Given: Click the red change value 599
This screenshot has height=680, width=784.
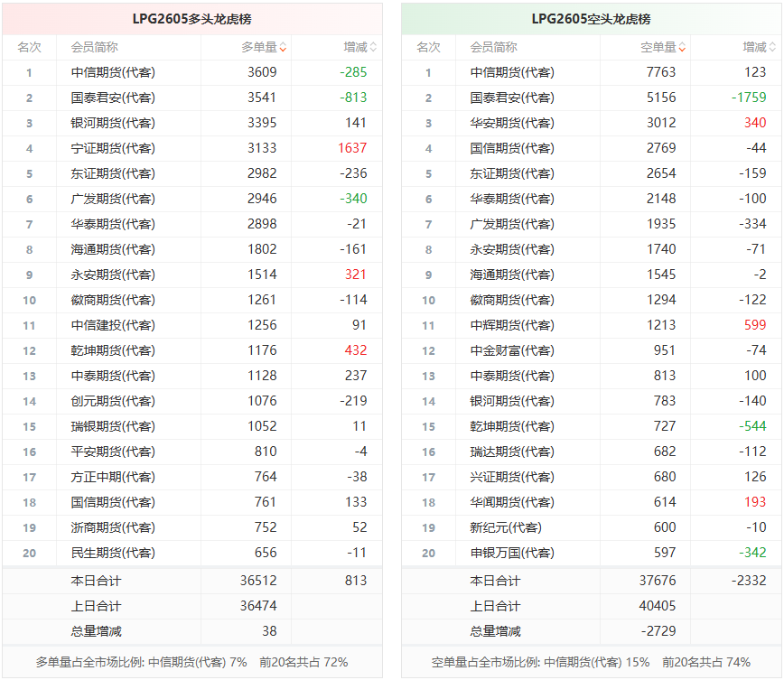Looking at the screenshot, I should coord(755,325).
